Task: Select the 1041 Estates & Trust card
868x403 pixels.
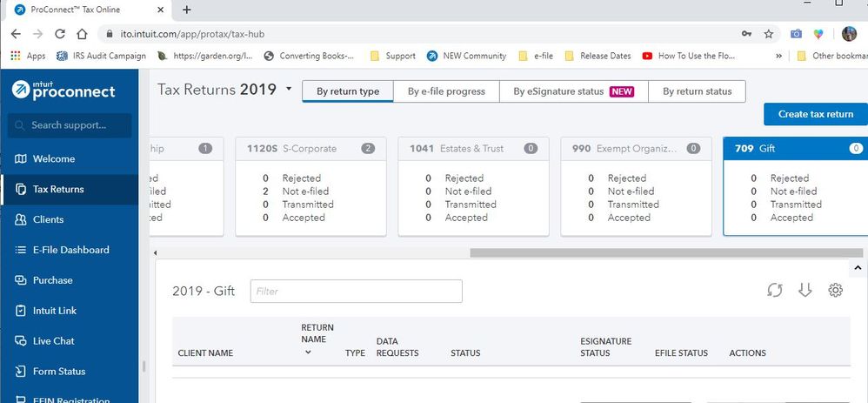Action: (473, 187)
